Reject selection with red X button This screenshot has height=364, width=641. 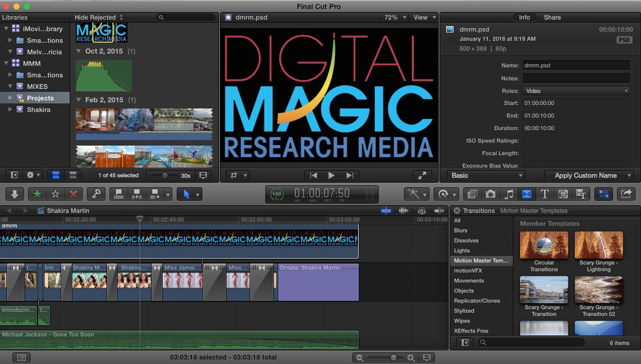point(74,194)
